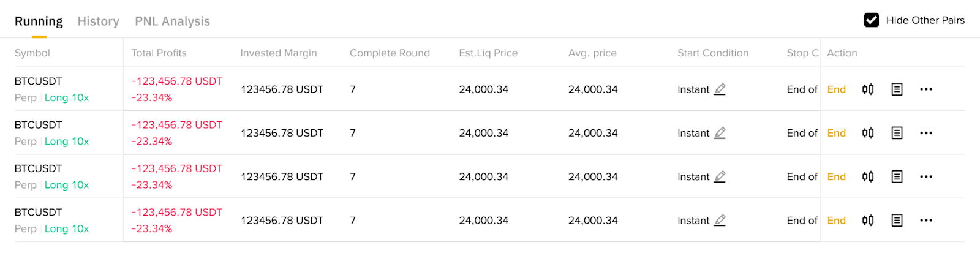Open more options menu in second row
980x253 pixels.
(x=925, y=133)
